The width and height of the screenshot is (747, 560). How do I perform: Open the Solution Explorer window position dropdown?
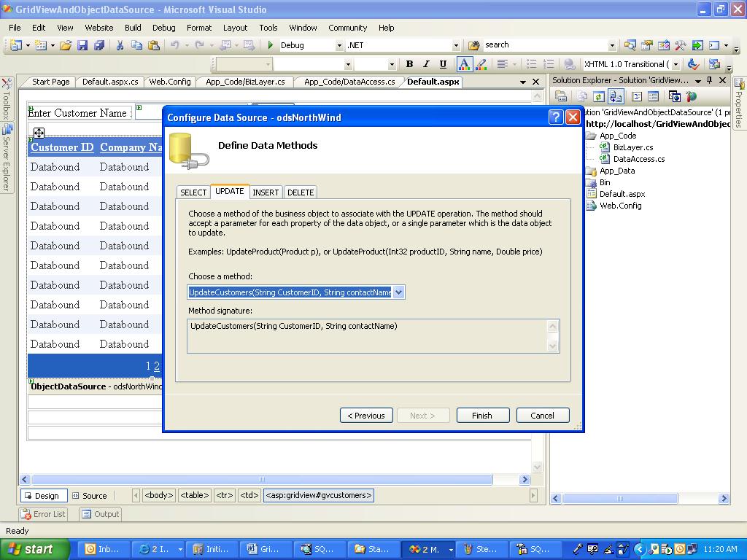[x=698, y=81]
